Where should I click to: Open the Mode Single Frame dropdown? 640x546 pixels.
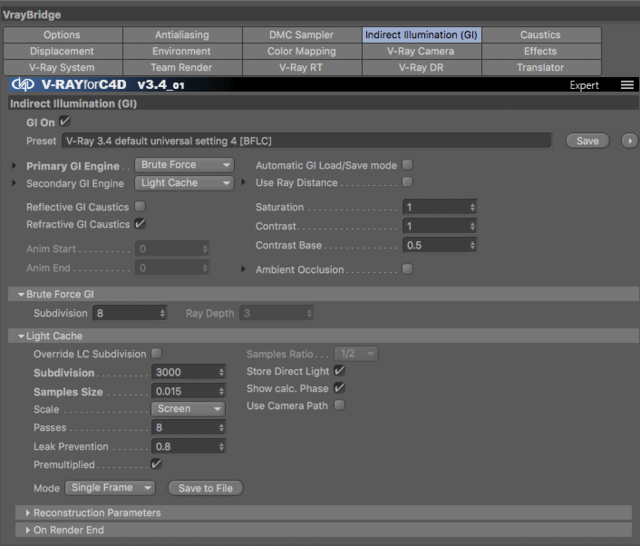coord(110,488)
